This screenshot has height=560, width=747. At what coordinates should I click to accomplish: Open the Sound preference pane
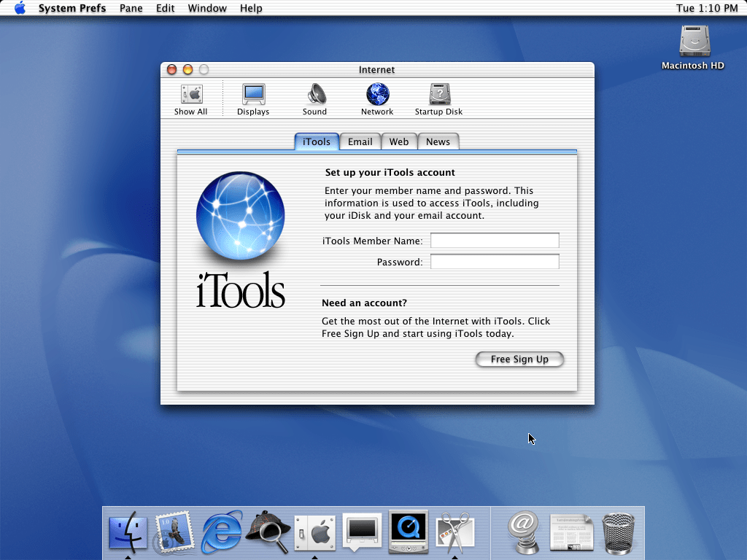pos(315,99)
